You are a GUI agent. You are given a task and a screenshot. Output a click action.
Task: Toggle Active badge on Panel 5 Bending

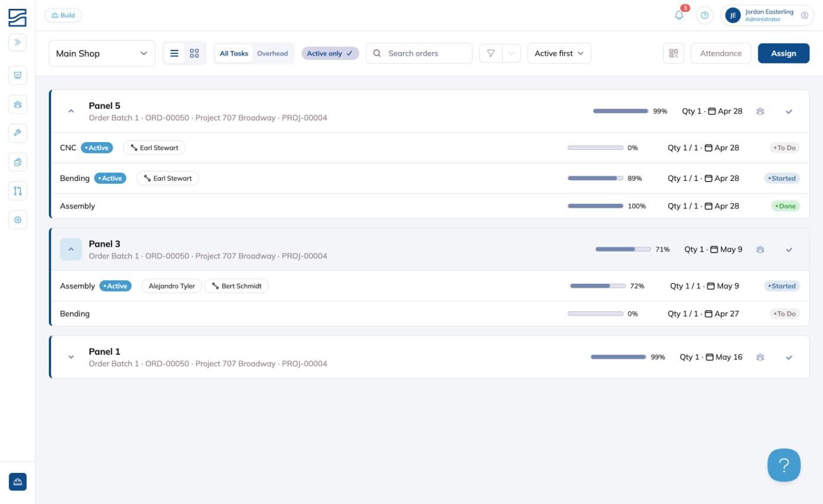pos(110,179)
